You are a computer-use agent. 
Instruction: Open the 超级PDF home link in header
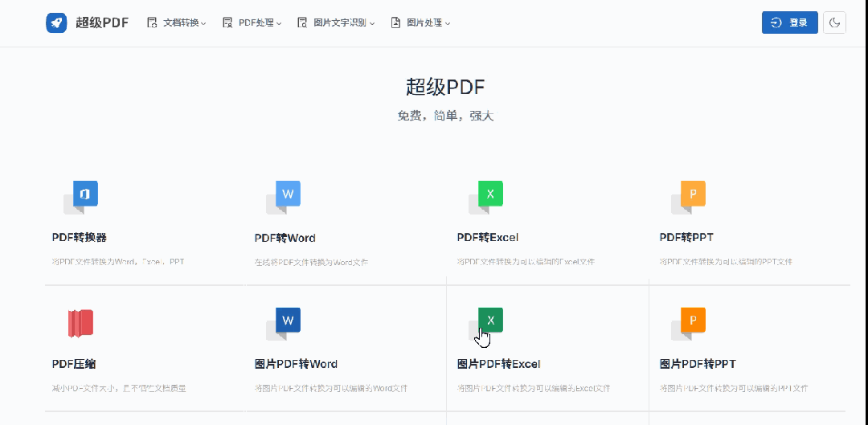102,22
